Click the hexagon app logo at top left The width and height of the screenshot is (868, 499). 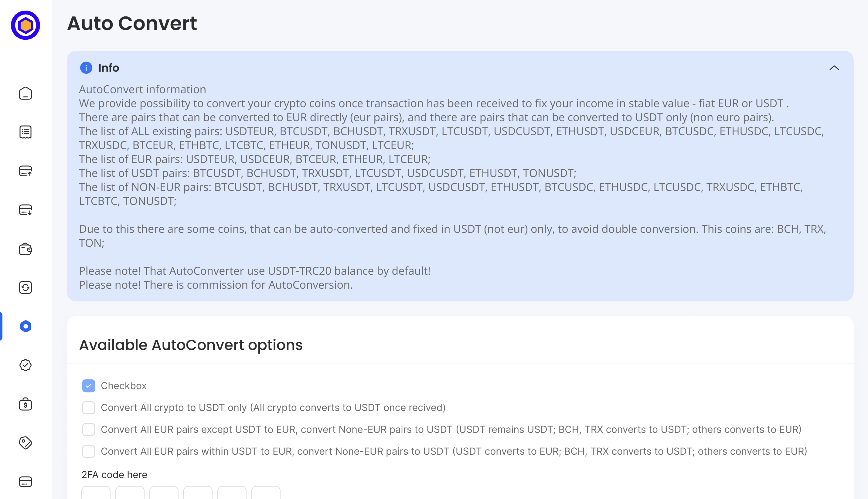pos(26,25)
